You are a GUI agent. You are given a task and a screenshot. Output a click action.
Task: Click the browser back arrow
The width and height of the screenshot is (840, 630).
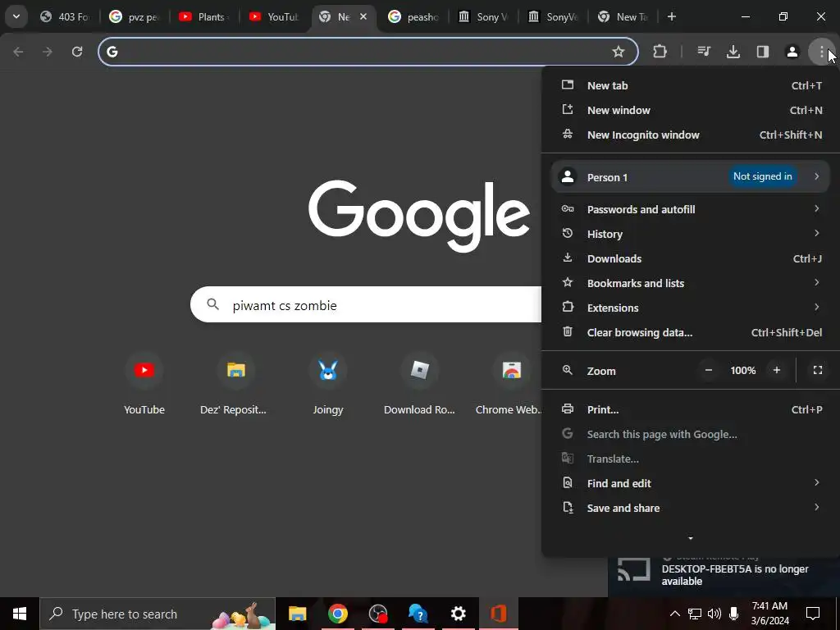click(18, 52)
